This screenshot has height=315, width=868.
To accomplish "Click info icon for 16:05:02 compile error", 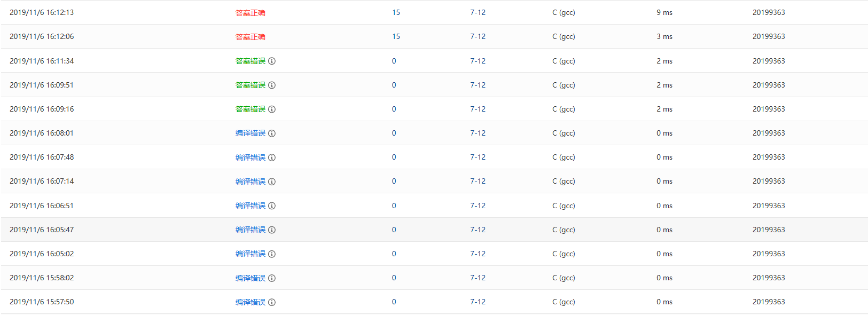I will (272, 254).
